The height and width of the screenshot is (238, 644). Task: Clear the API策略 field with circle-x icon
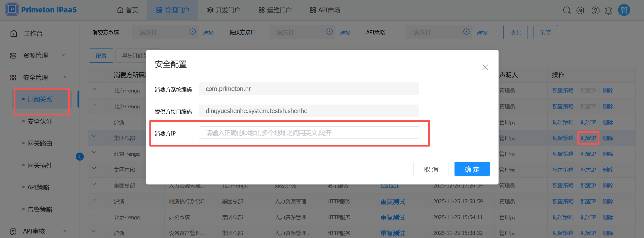[x=466, y=32]
